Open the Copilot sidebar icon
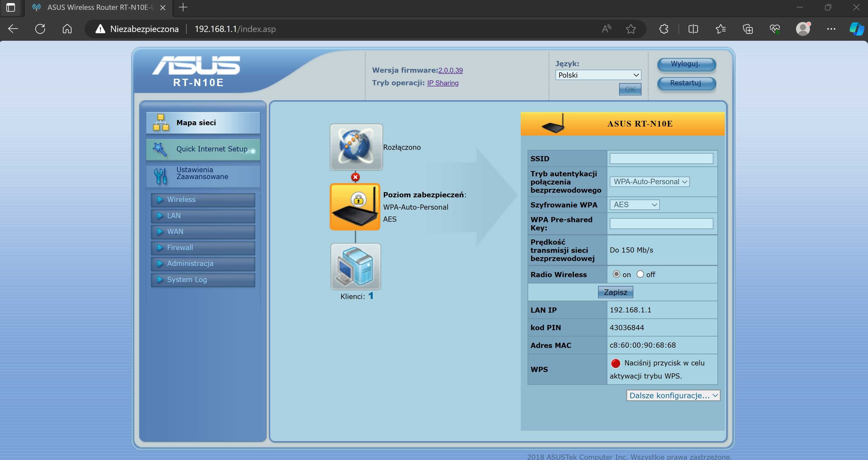868x460 pixels. (857, 29)
